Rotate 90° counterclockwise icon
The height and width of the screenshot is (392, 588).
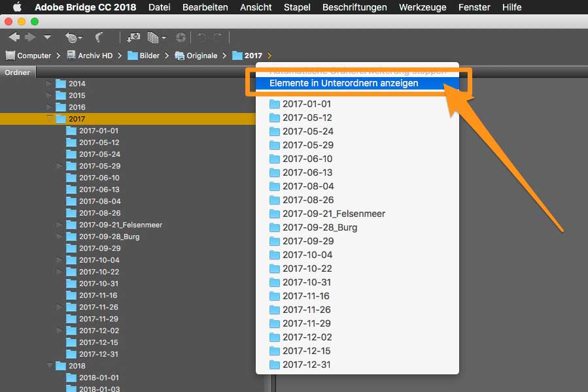201,37
